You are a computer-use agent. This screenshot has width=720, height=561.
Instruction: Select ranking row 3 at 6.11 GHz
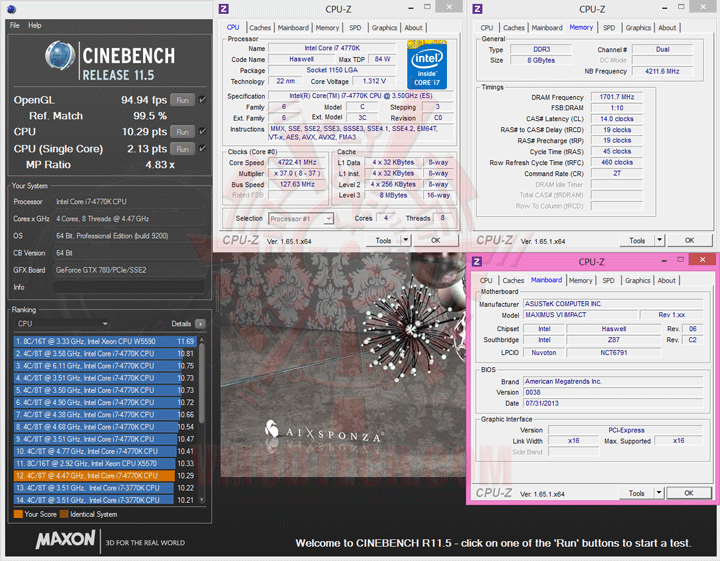(x=105, y=366)
